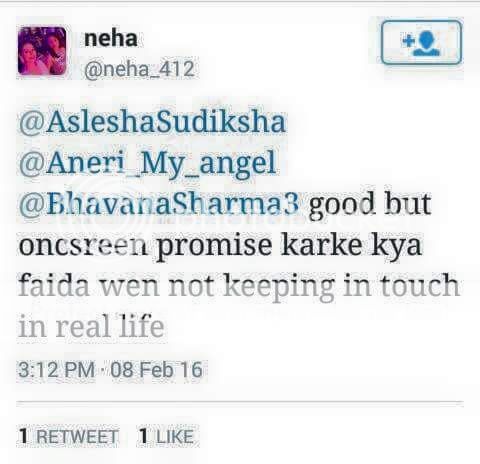Click the like count number

click(x=143, y=436)
